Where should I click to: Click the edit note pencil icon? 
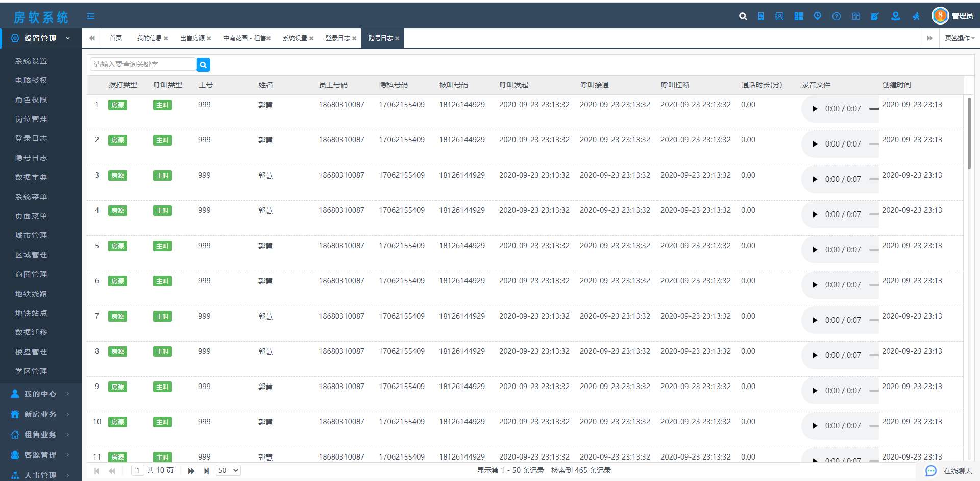875,16
